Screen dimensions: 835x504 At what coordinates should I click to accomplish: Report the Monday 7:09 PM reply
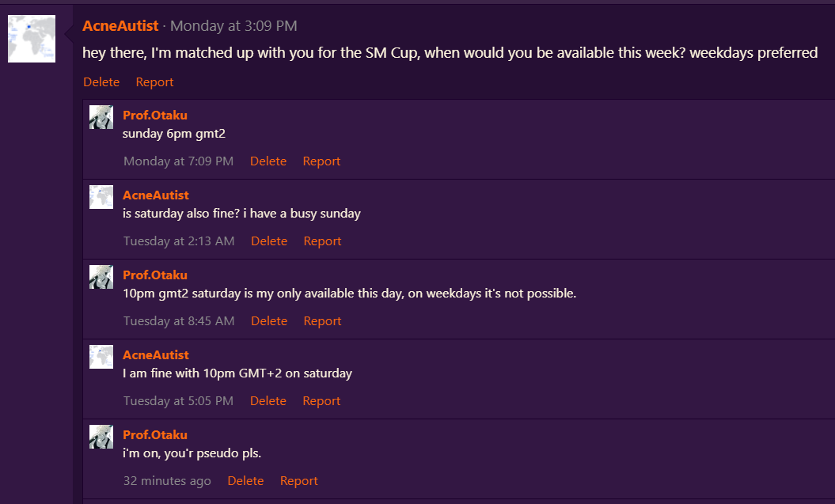pyautogui.click(x=321, y=161)
